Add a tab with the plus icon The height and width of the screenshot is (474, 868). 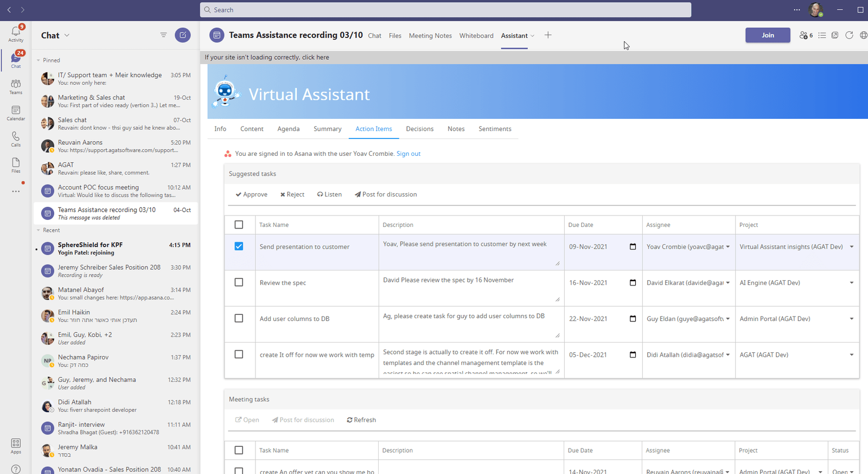pyautogui.click(x=548, y=35)
